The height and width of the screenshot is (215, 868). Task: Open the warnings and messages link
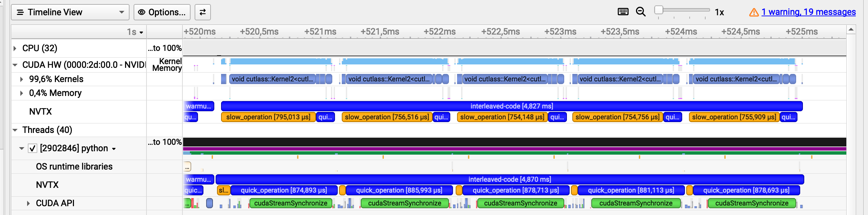(808, 12)
